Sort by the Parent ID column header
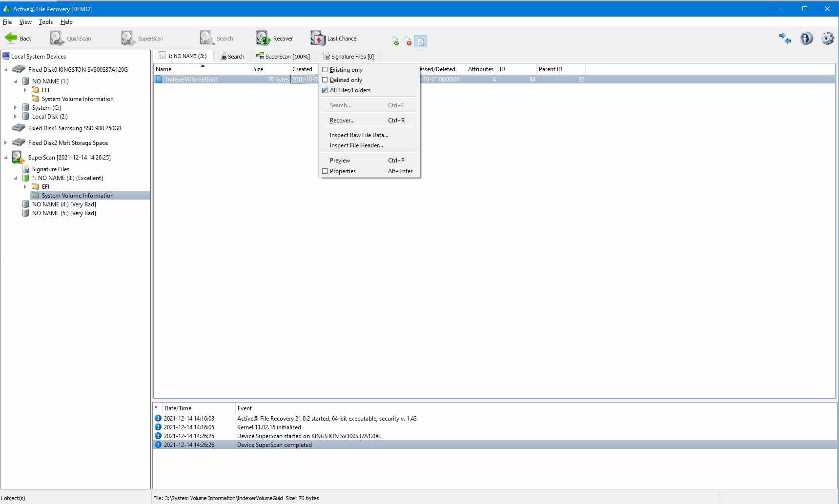The height and width of the screenshot is (504, 839). tap(561, 69)
